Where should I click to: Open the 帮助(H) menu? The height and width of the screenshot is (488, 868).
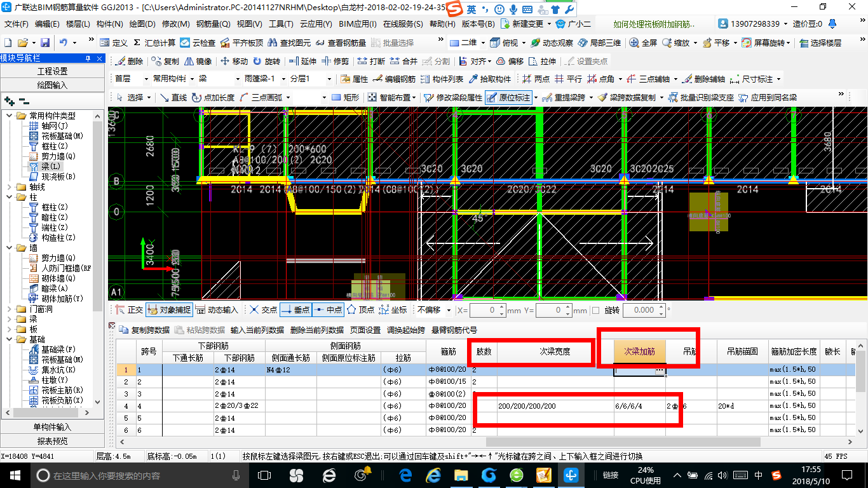point(442,24)
